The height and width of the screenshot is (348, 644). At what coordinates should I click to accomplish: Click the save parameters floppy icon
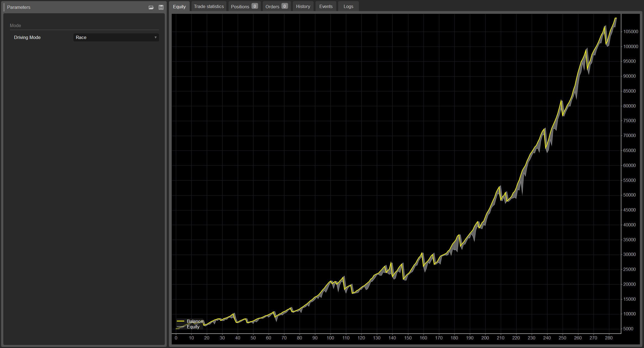161,7
